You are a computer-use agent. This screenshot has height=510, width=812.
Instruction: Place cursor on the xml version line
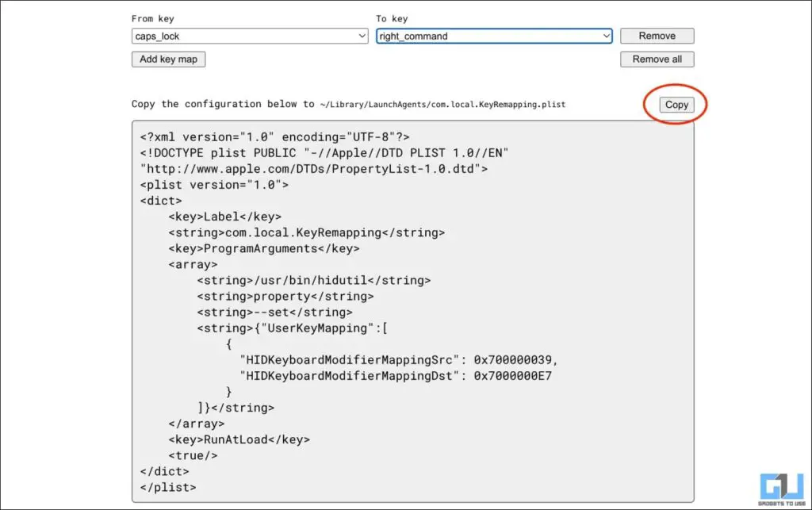coord(274,136)
